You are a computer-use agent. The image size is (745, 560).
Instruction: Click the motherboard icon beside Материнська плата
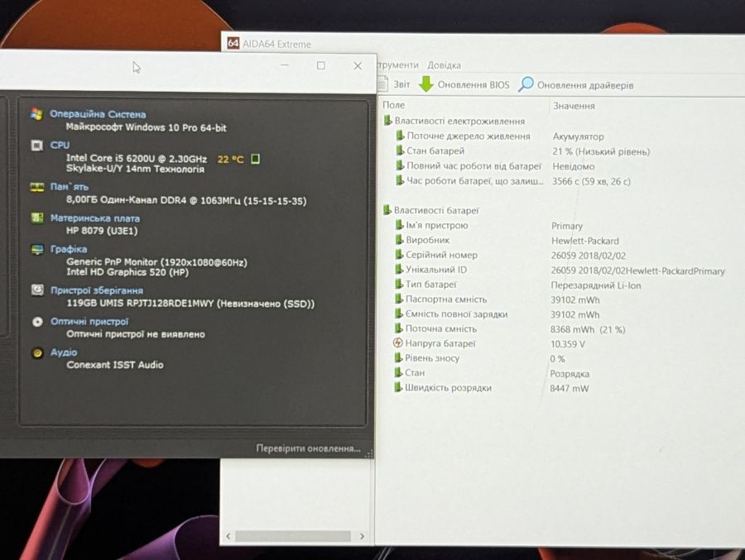click(37, 218)
